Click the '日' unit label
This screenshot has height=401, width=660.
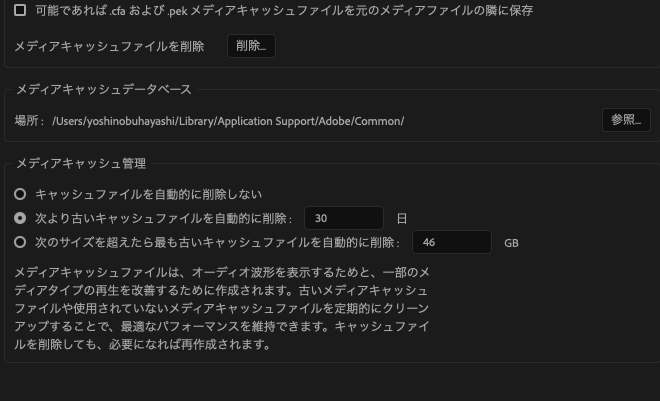click(402, 218)
